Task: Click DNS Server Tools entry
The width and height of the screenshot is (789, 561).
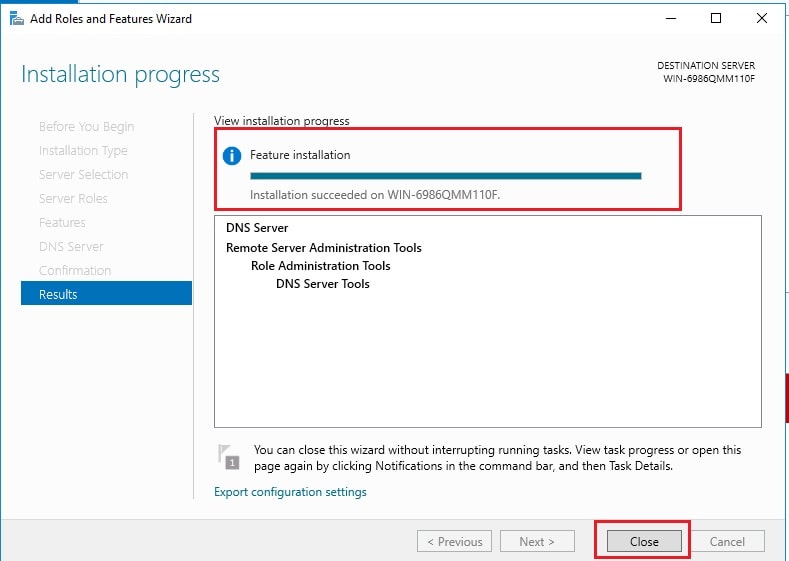Action: click(x=323, y=284)
